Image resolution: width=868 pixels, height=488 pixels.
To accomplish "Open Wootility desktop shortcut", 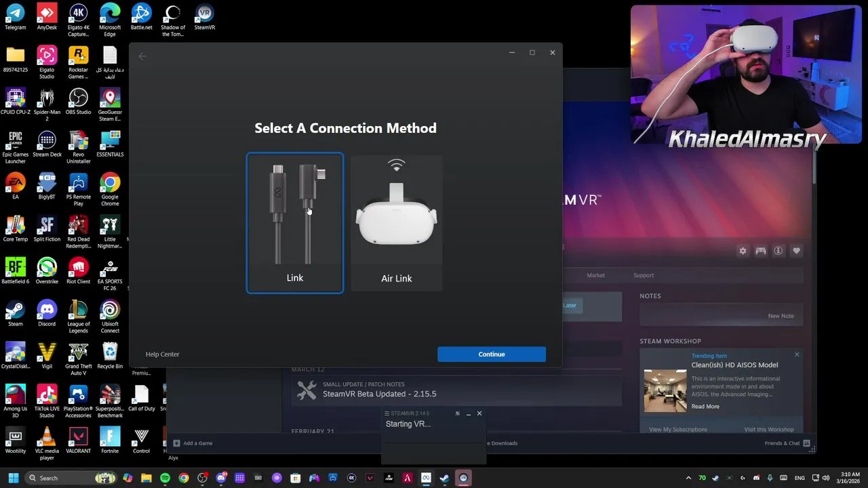I will (15, 441).
